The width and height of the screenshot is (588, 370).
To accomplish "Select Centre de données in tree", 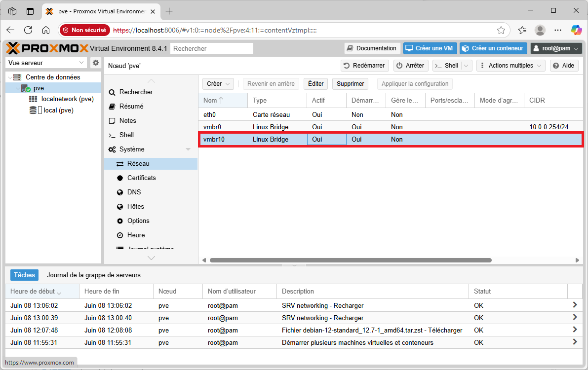I will coord(53,77).
